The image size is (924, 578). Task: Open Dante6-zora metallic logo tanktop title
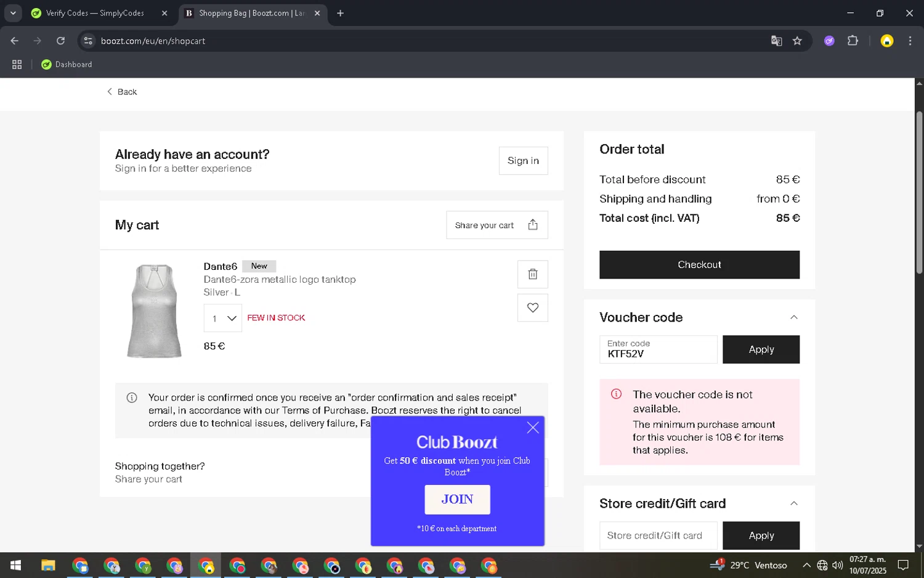point(279,279)
